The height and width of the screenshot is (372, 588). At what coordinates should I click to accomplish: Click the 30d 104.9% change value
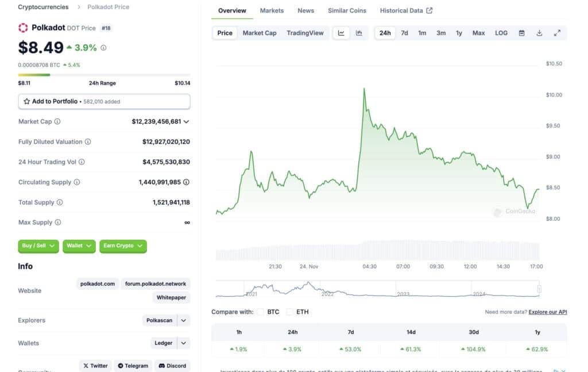point(473,349)
